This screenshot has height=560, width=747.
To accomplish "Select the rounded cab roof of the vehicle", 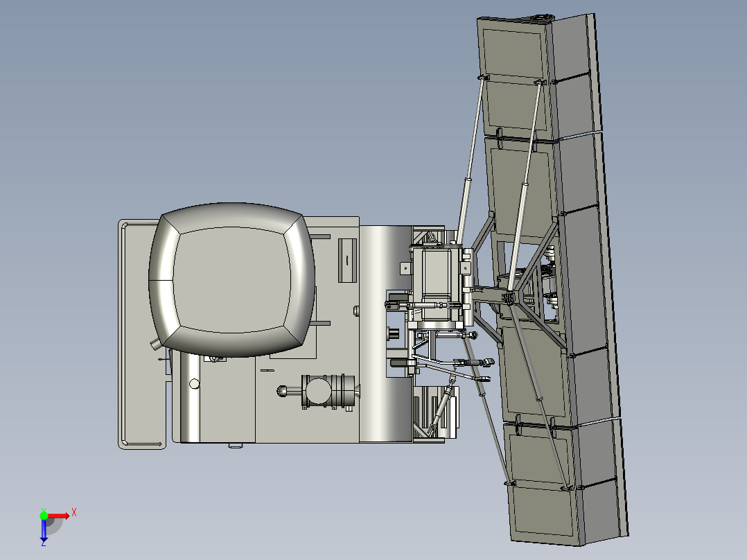I will (232, 280).
